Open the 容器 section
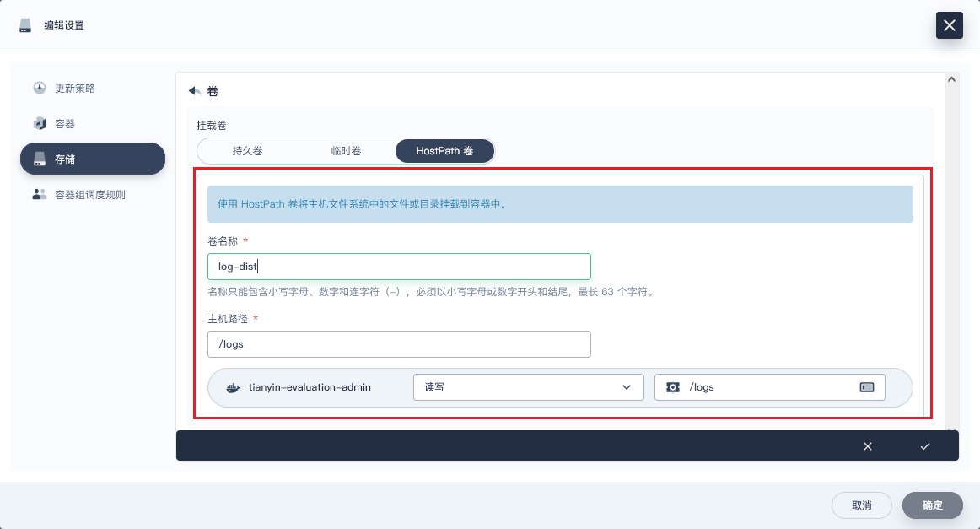Image resolution: width=980 pixels, height=529 pixels. pyautogui.click(x=65, y=124)
